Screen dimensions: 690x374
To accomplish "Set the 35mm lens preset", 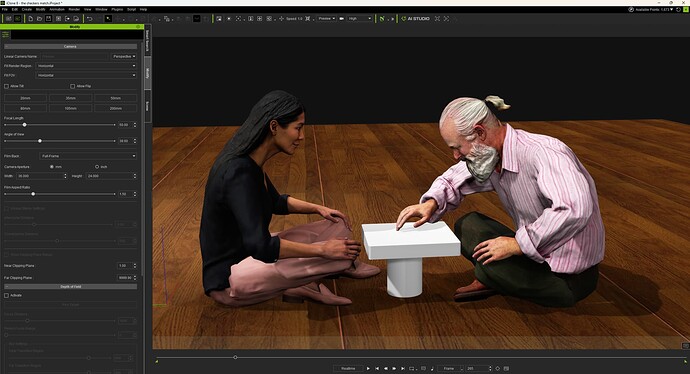I will 71,98.
